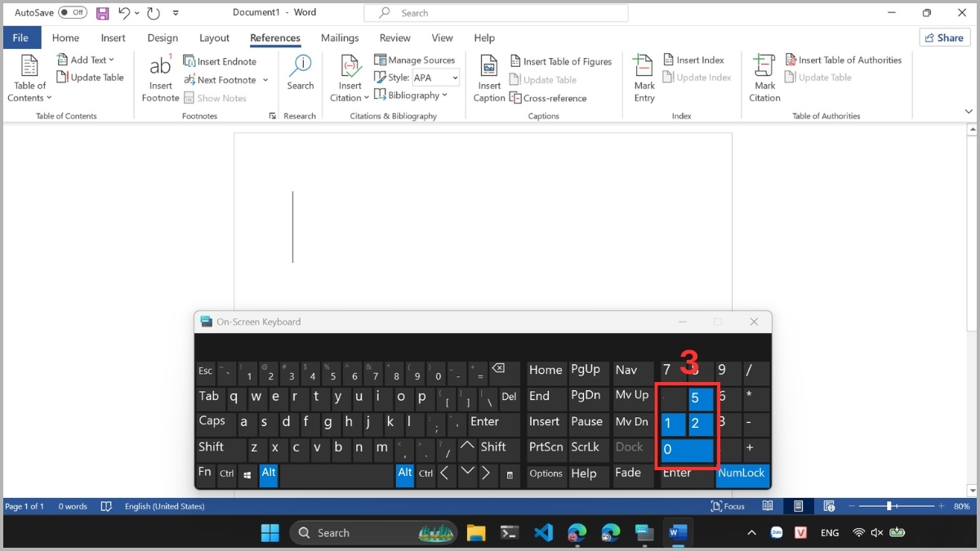The height and width of the screenshot is (551, 980).
Task: Collapse the ribbon with chevron
Action: pyautogui.click(x=969, y=111)
